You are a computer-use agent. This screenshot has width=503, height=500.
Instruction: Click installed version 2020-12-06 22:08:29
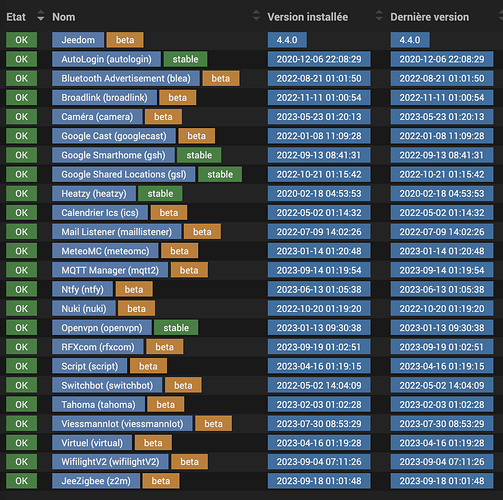(319, 59)
